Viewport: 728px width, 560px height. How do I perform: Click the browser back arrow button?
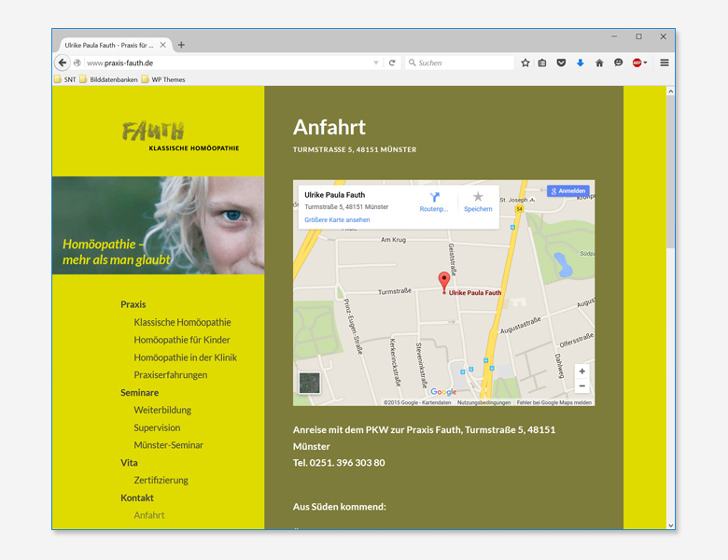point(63,63)
